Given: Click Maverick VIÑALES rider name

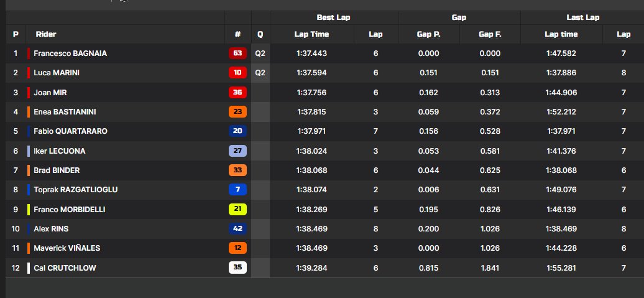Looking at the screenshot, I should pos(67,248).
